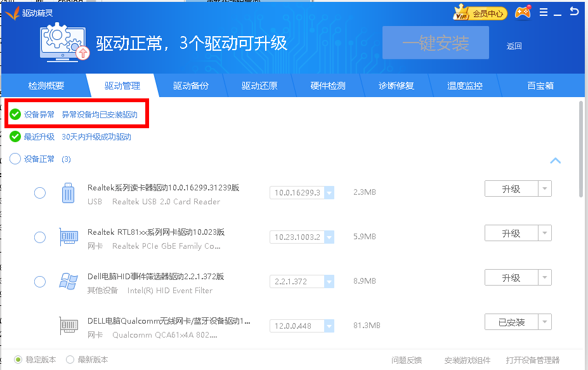Click the 驱动精灵 logo icon
This screenshot has width=588, height=370.
pos(12,13)
